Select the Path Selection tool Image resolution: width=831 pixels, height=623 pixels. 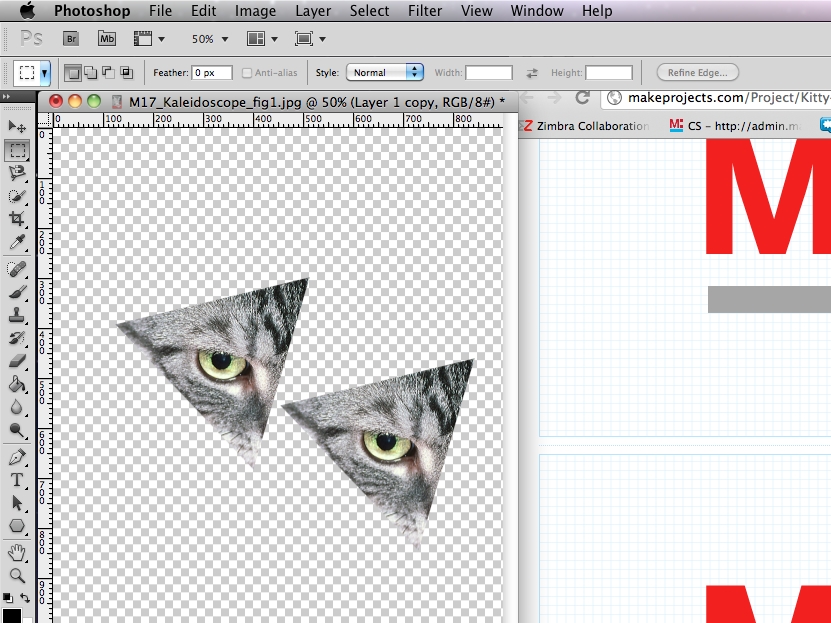(x=17, y=503)
